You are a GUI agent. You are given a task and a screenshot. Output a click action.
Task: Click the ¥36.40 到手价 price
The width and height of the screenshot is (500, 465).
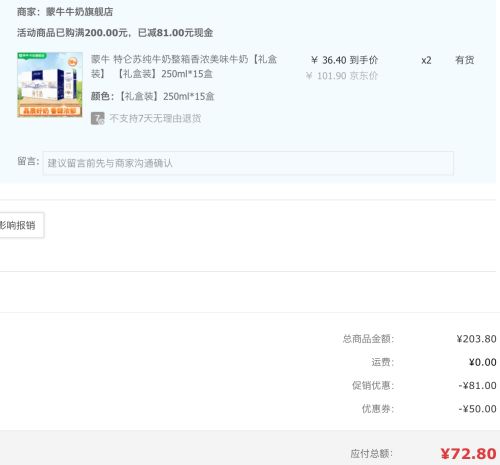pos(344,60)
